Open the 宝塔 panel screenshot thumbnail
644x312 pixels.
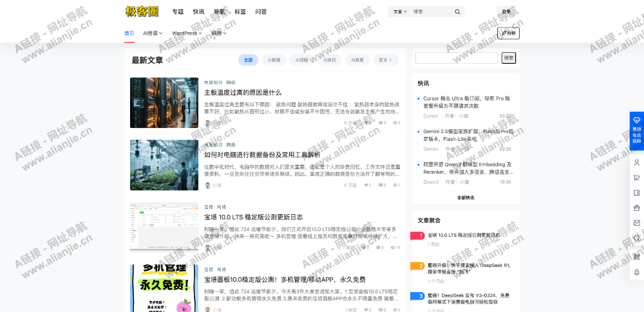click(x=164, y=227)
